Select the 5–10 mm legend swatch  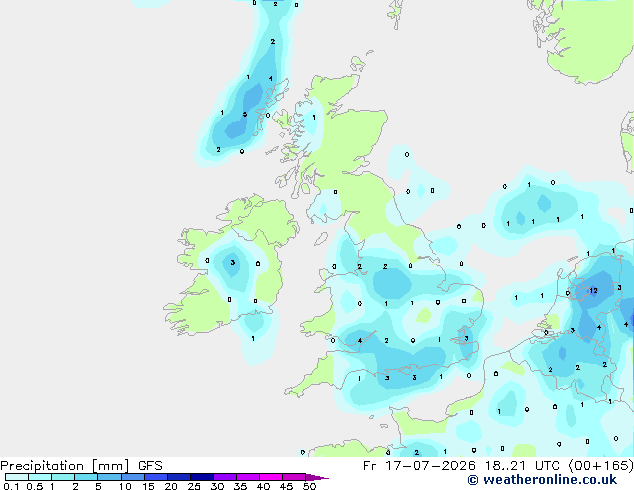[109, 477]
